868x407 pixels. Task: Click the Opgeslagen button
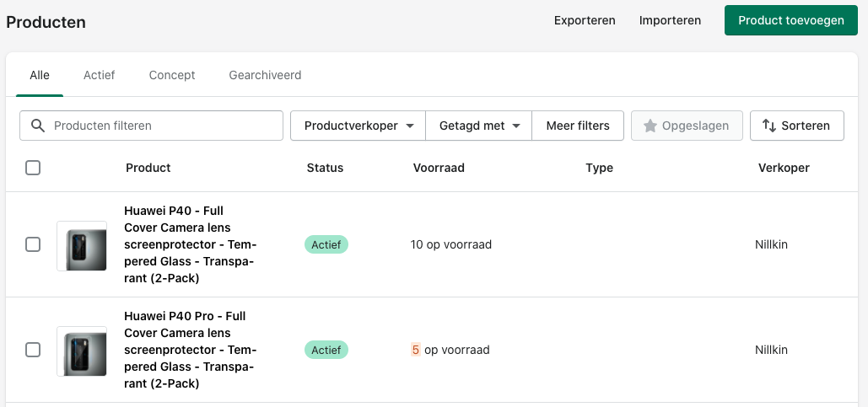pyautogui.click(x=687, y=126)
